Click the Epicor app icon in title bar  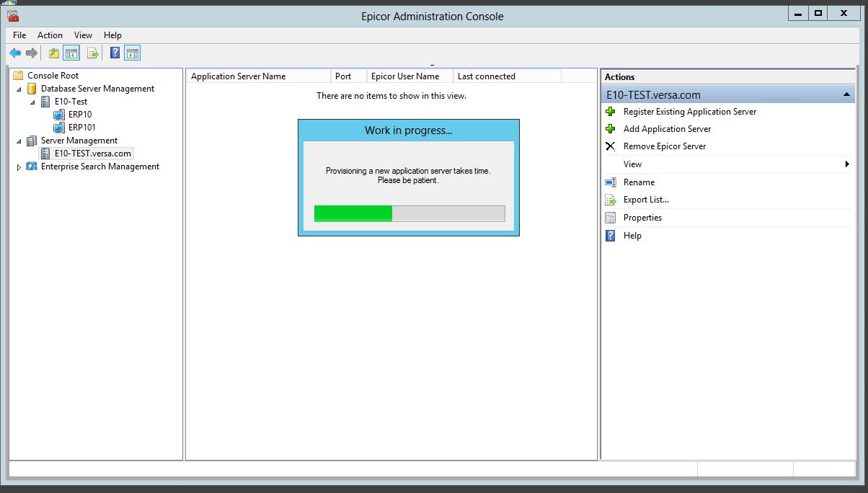tap(13, 16)
